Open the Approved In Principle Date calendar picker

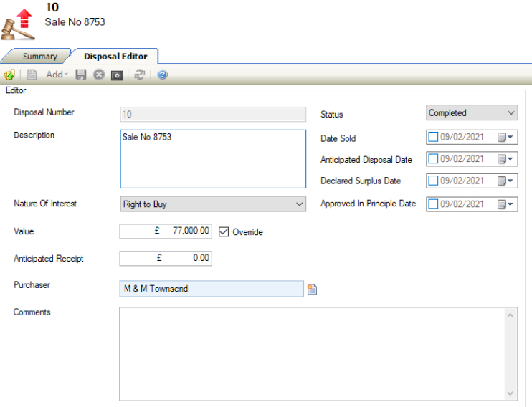point(505,204)
